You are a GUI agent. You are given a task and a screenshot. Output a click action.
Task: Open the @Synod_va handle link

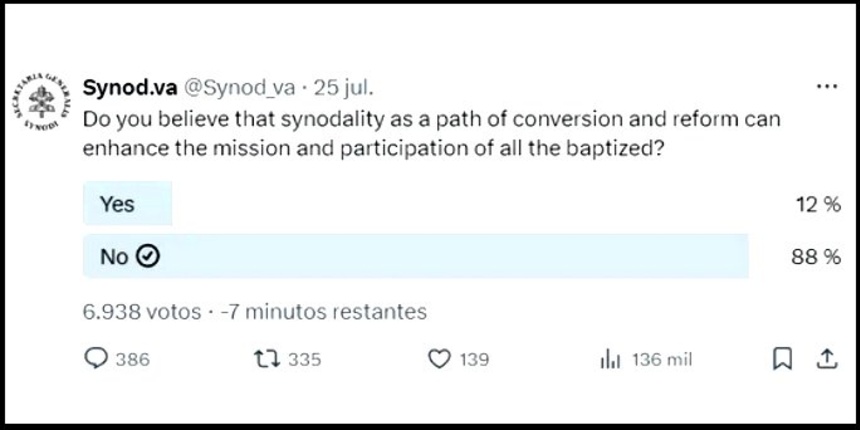click(239, 88)
